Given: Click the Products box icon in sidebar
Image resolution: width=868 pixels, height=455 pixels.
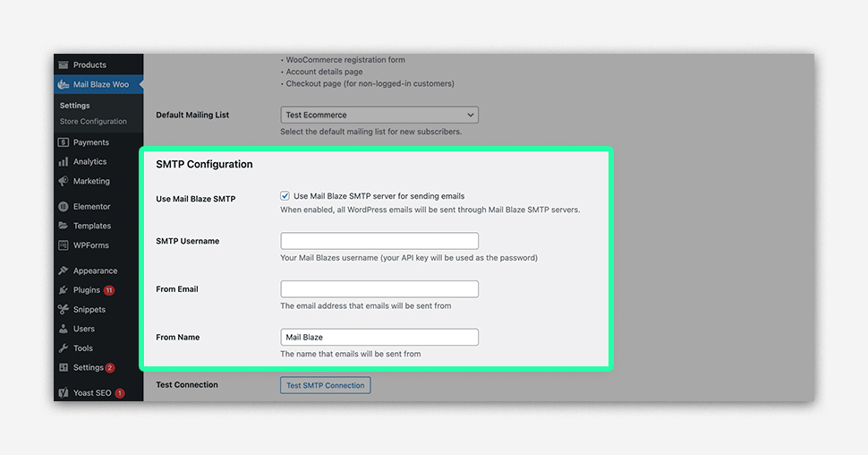Looking at the screenshot, I should (x=64, y=64).
